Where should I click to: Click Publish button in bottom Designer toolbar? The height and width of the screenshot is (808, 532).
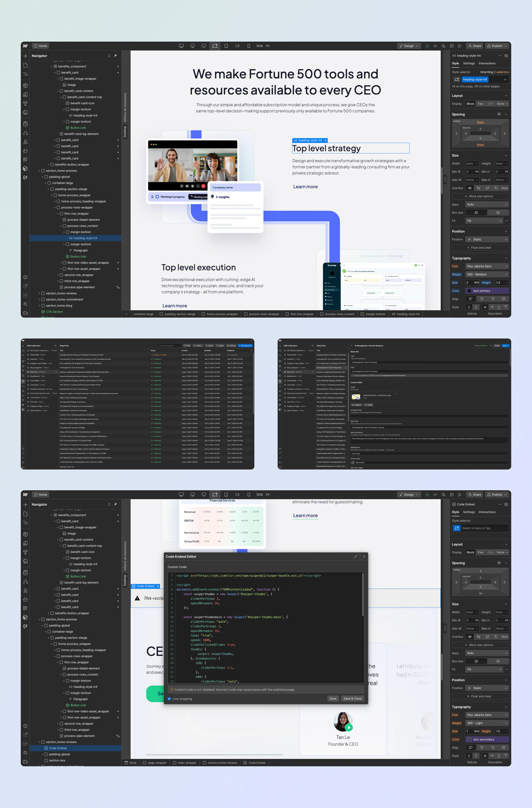point(497,495)
